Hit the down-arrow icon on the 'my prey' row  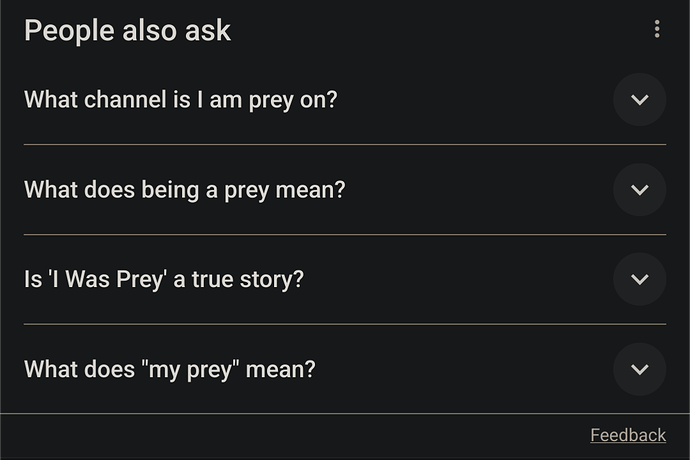640,369
